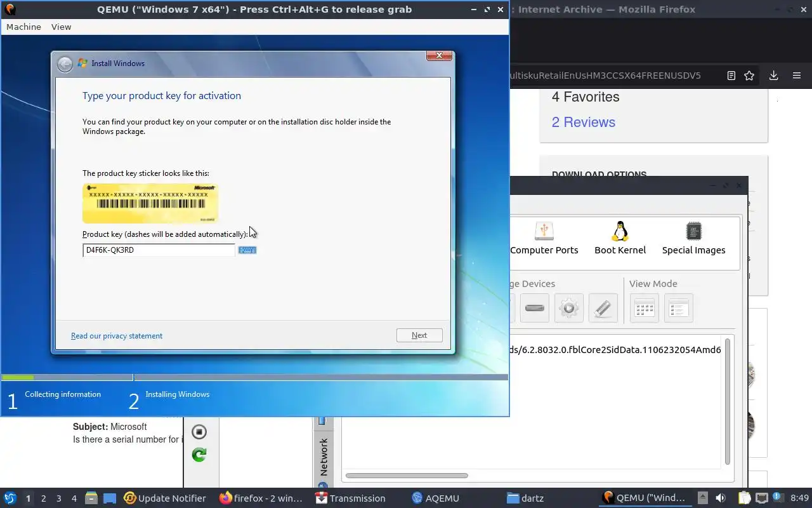Image resolution: width=812 pixels, height=508 pixels.
Task: Click the show desktop icon on taskbar
Action: (x=109, y=498)
